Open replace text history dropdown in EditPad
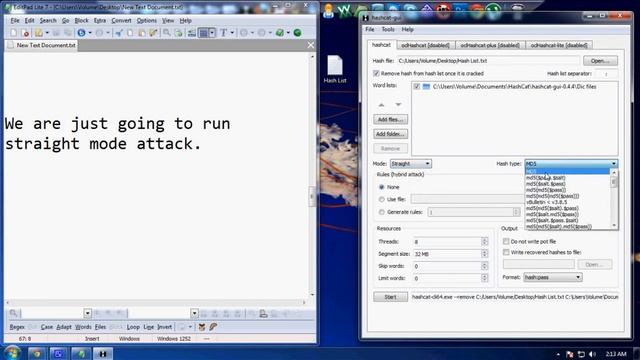Screen dimensions: 640x360 194,313
